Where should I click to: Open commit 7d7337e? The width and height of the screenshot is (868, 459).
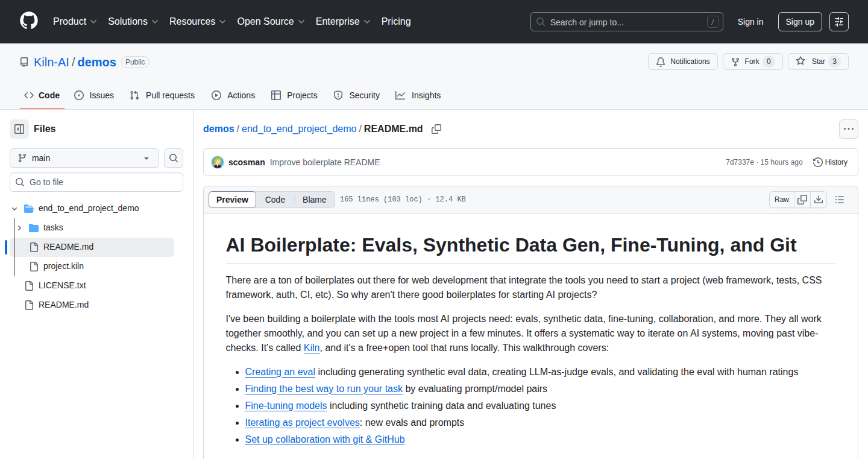pos(740,162)
